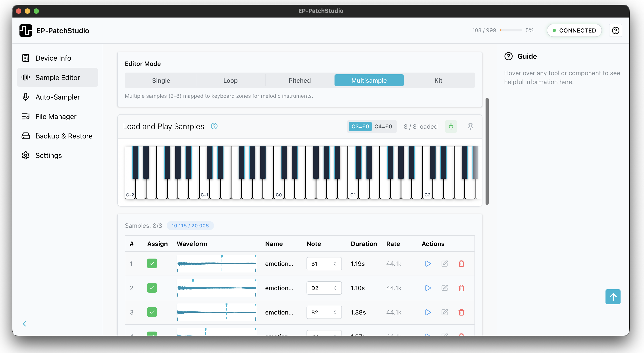
Task: Click the help icon in top-right header
Action: click(x=615, y=31)
